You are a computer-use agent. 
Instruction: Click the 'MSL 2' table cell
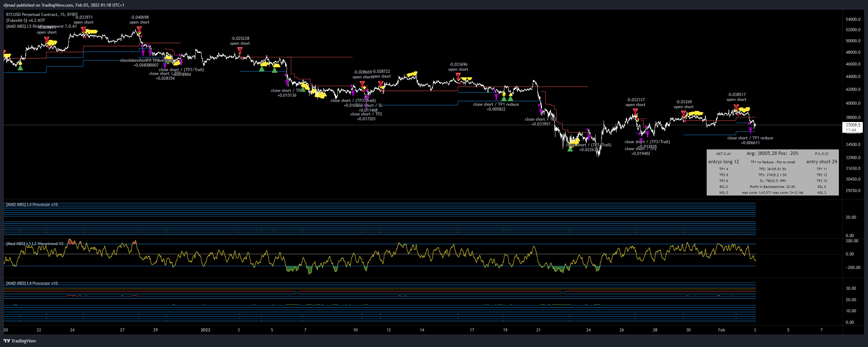point(822,193)
